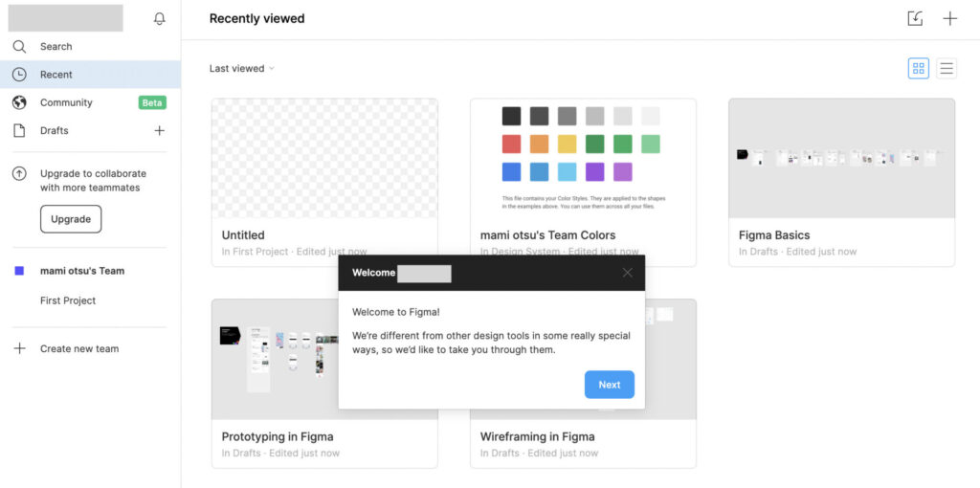Click the Prototyping in Figma title

point(278,436)
